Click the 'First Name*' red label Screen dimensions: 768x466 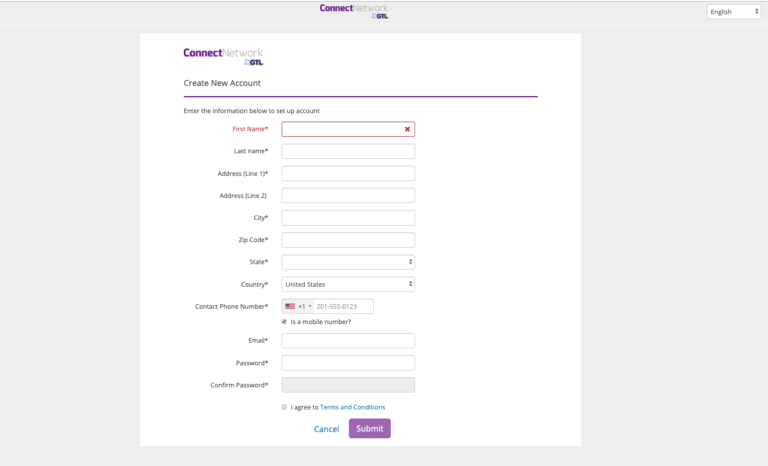click(250, 129)
